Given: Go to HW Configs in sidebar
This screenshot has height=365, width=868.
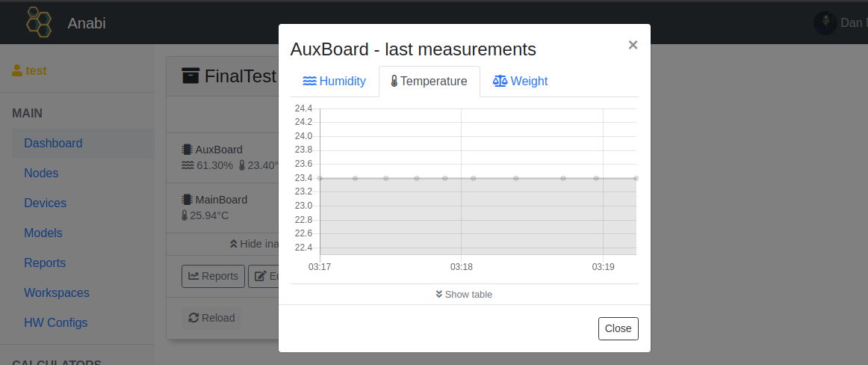Looking at the screenshot, I should pyautogui.click(x=55, y=322).
